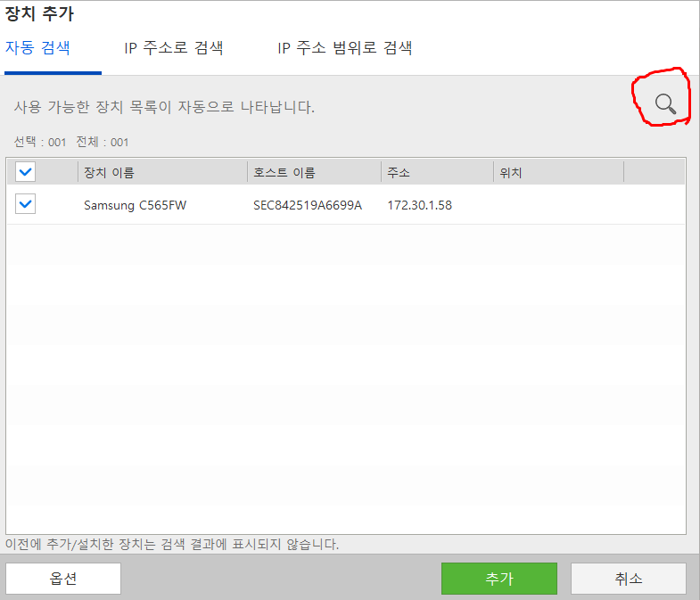Sort by 장치 이름 column header
The width and height of the screenshot is (700, 600).
162,172
